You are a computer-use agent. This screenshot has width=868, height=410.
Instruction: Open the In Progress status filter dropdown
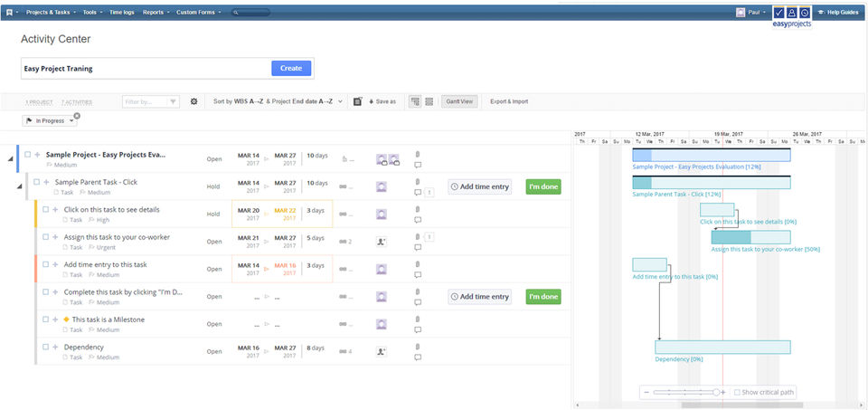pyautogui.click(x=50, y=120)
